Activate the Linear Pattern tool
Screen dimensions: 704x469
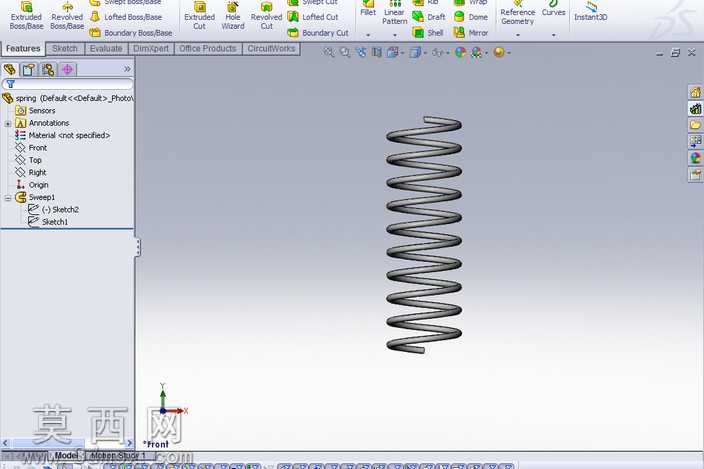click(395, 13)
